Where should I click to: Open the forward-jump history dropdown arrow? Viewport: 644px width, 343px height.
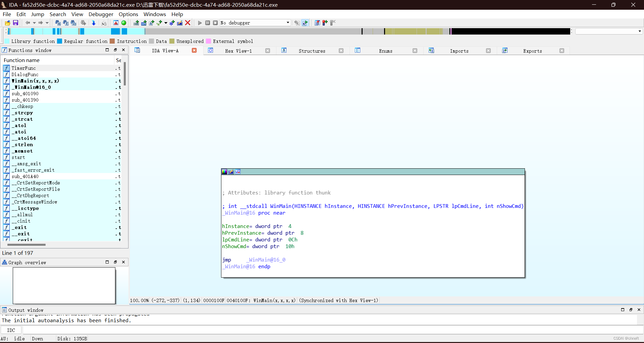[x=47, y=23]
